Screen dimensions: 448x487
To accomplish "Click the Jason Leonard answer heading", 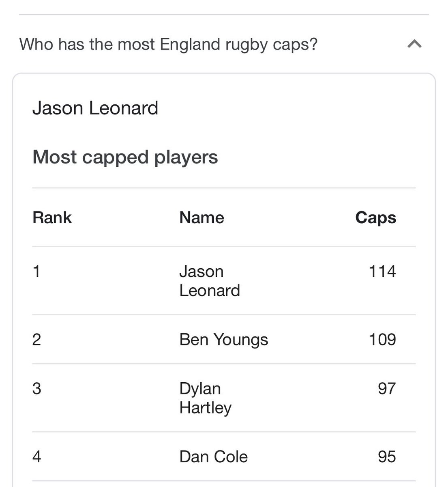I will [95, 108].
